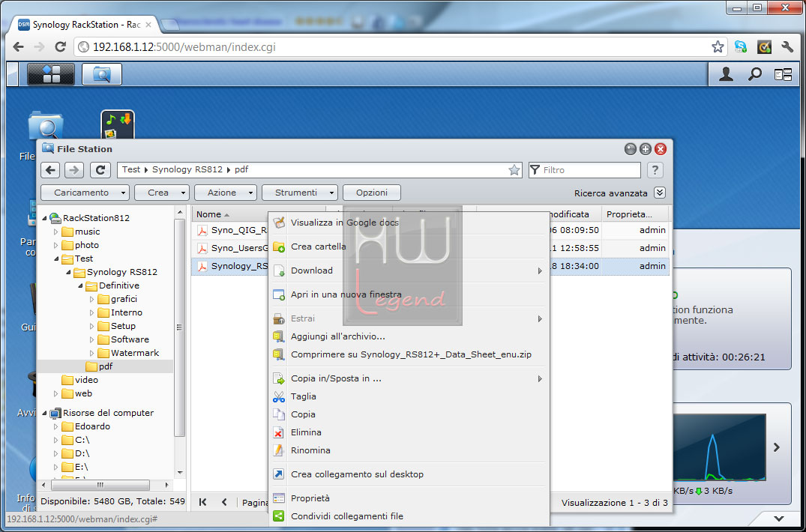This screenshot has height=532, width=806.
Task: Collapse the Definitive folder tree node
Action: (80, 285)
